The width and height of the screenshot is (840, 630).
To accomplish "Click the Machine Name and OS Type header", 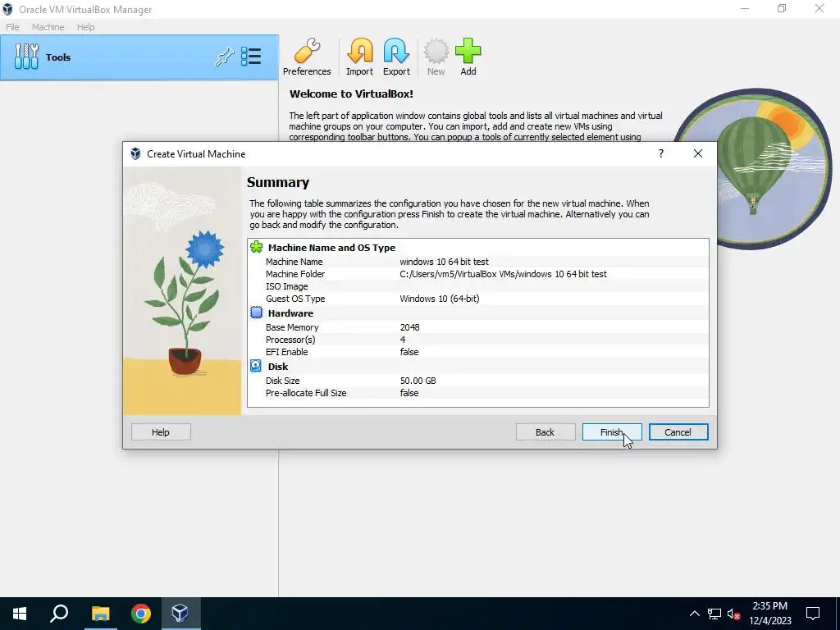I will point(331,248).
